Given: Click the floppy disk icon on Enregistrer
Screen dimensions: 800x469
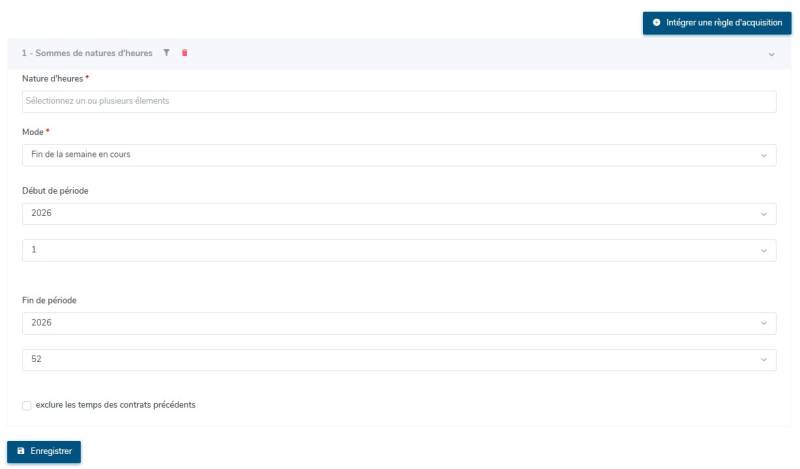Looking at the screenshot, I should (21, 451).
